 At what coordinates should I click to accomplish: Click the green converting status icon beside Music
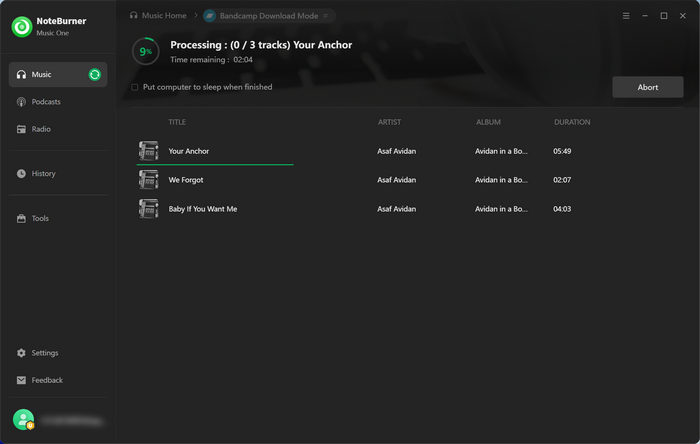[95, 75]
